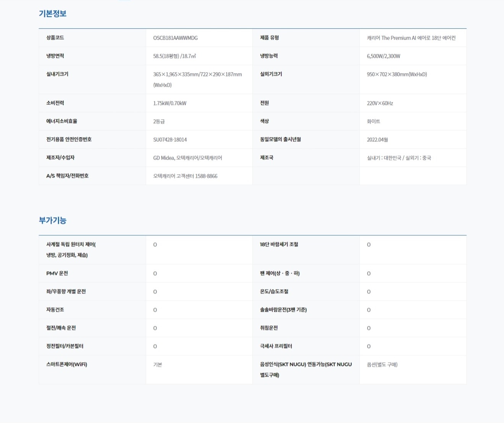This screenshot has width=504, height=423.
Task: Select indoor size 365×1,965×335mm value
Action: [197, 79]
